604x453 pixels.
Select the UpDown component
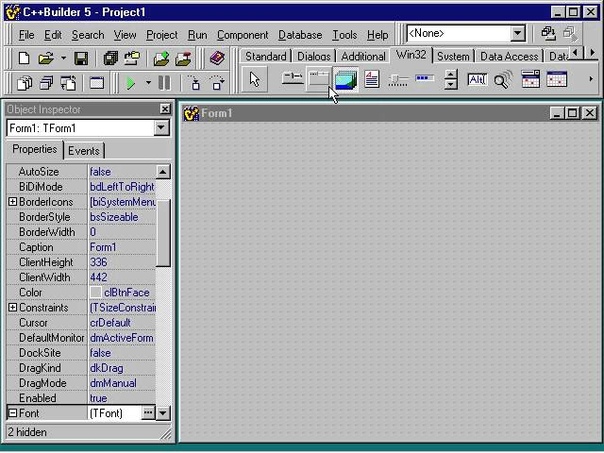tap(451, 79)
